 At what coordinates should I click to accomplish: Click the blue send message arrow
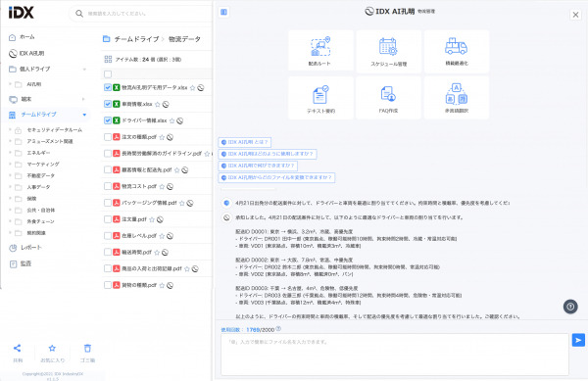point(578,340)
